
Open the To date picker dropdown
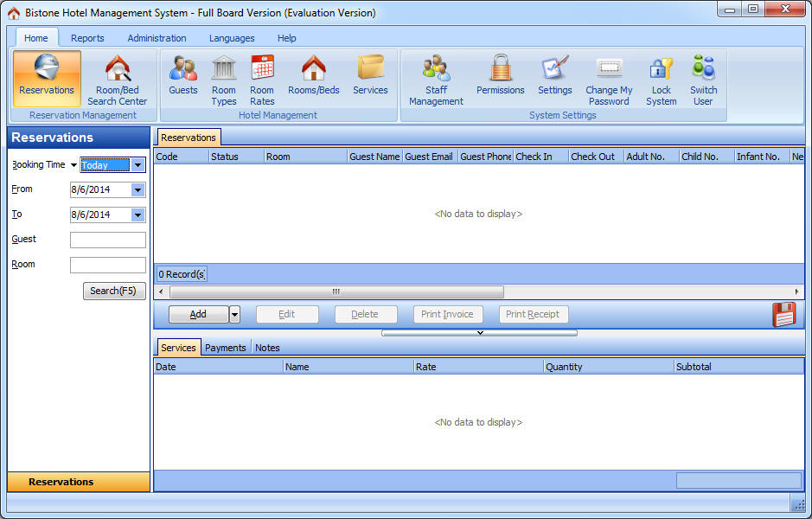coord(137,215)
